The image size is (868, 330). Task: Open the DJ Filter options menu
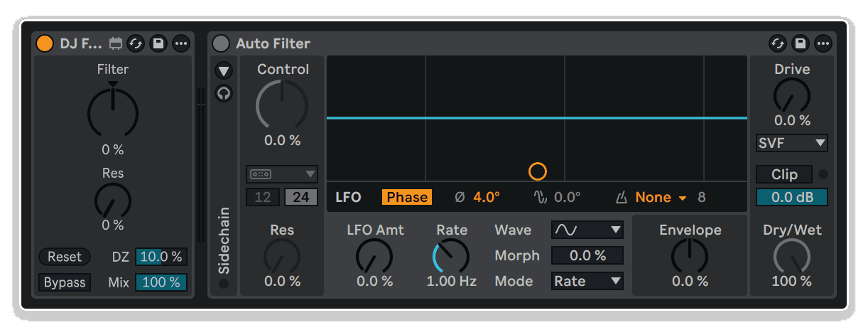(181, 43)
